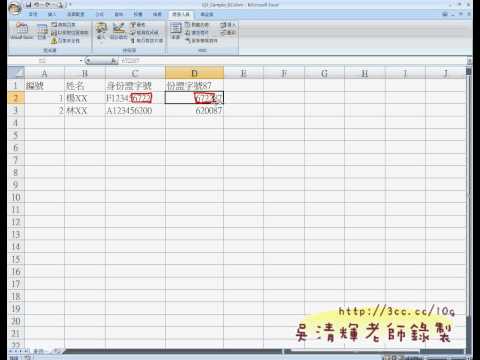Click View Code (檢視程式碼)
Image resolution: width=480 pixels, height=360 pixels.
145,33
